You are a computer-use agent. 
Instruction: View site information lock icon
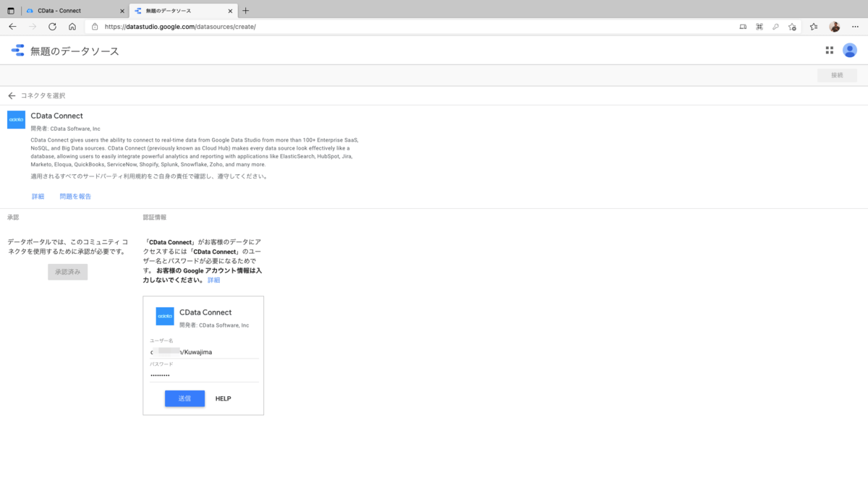(x=95, y=27)
